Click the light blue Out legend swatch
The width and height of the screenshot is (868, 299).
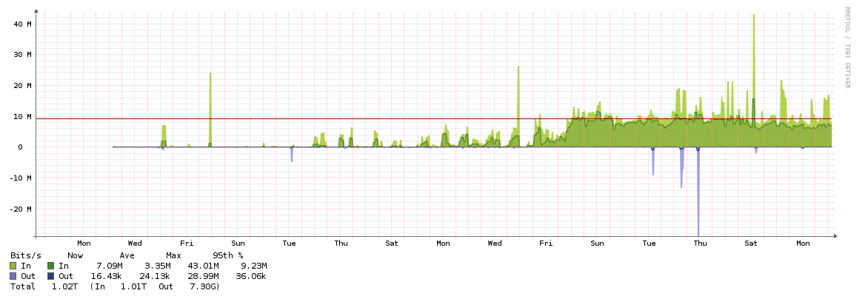[14, 276]
